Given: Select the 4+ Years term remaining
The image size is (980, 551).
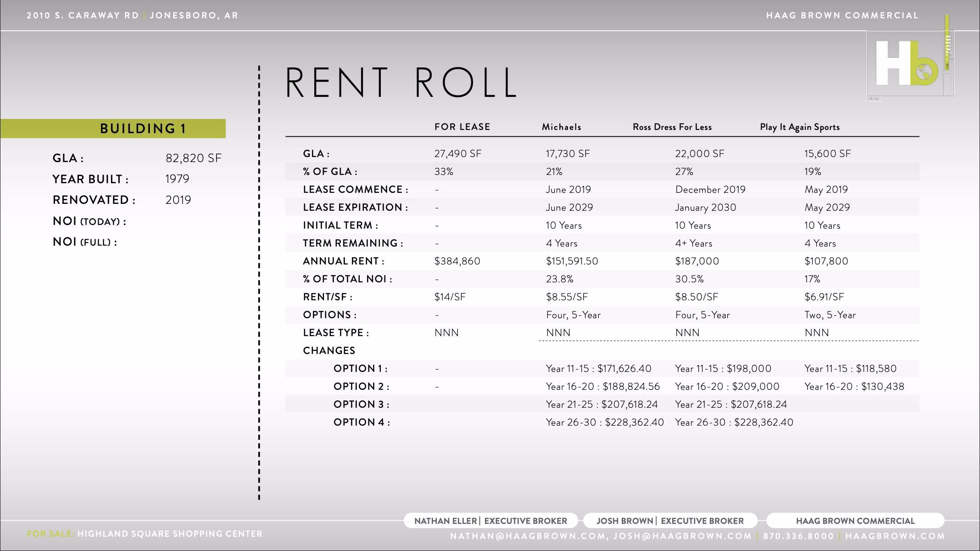Looking at the screenshot, I should pyautogui.click(x=693, y=243).
